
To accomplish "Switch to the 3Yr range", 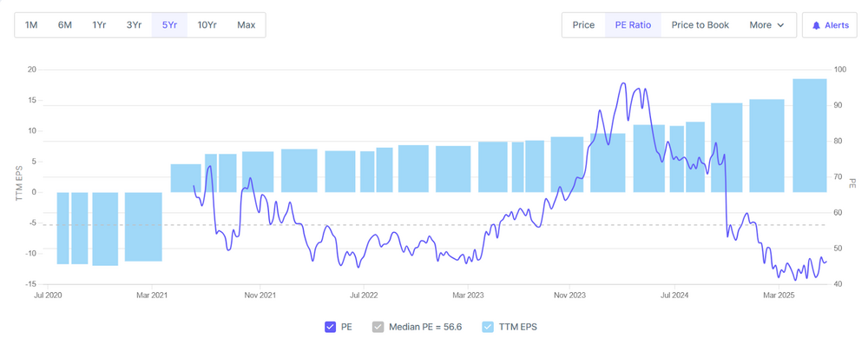I will pos(134,25).
